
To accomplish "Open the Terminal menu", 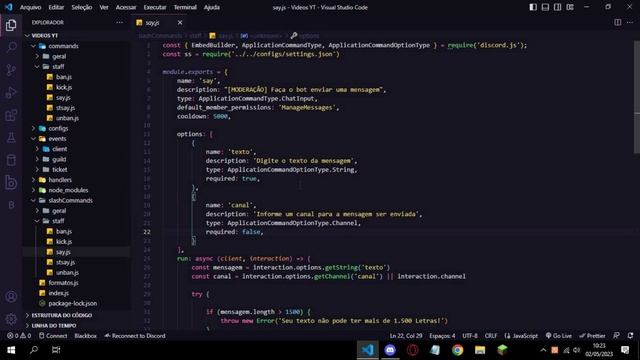I will pos(185,7).
